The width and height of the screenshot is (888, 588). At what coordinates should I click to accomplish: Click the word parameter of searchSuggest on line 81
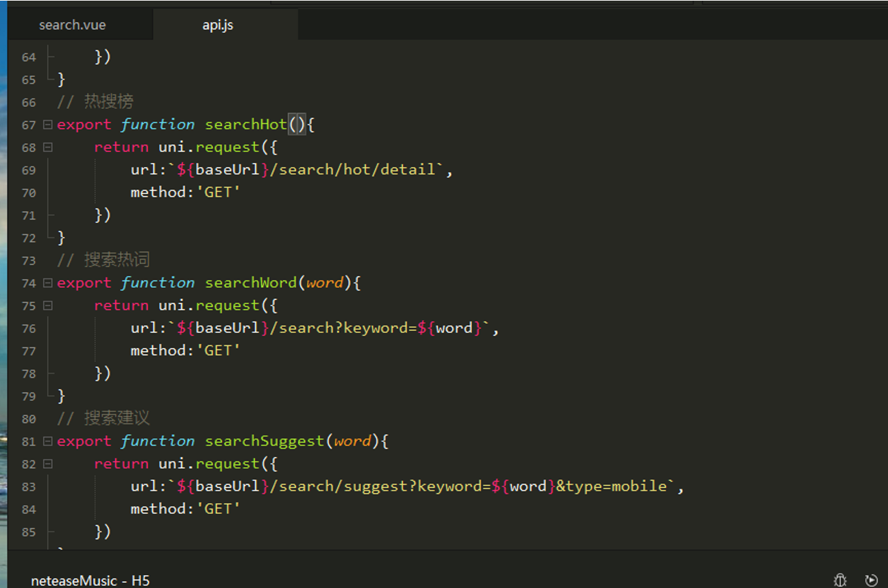(352, 441)
